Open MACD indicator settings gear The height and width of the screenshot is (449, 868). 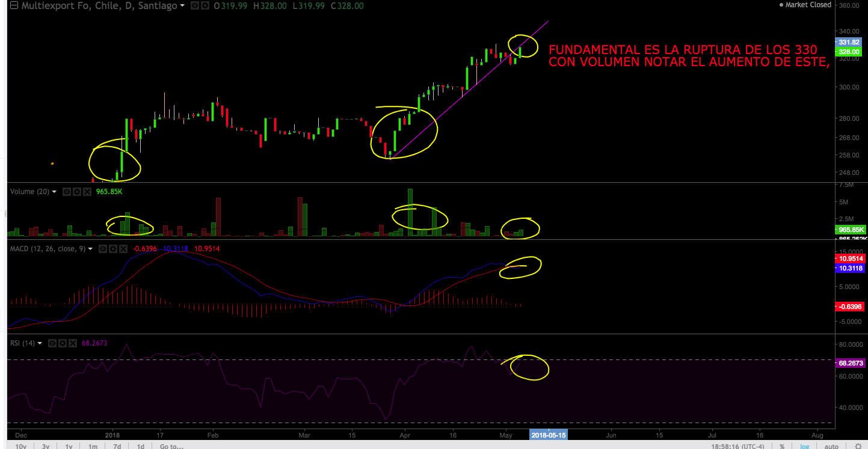112,249
